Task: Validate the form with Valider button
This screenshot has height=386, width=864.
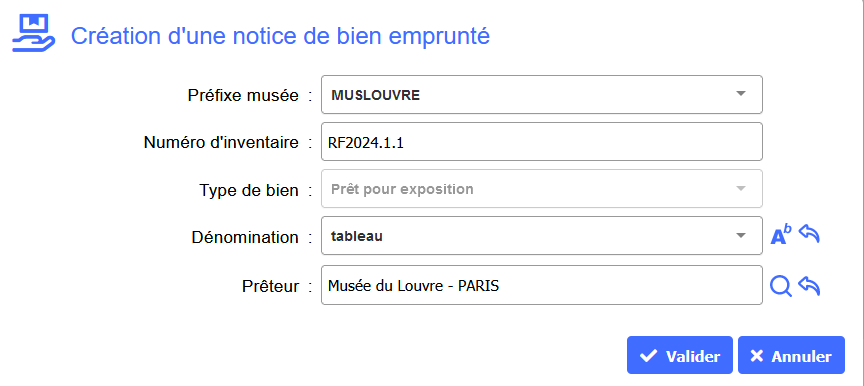Action: tap(680, 356)
